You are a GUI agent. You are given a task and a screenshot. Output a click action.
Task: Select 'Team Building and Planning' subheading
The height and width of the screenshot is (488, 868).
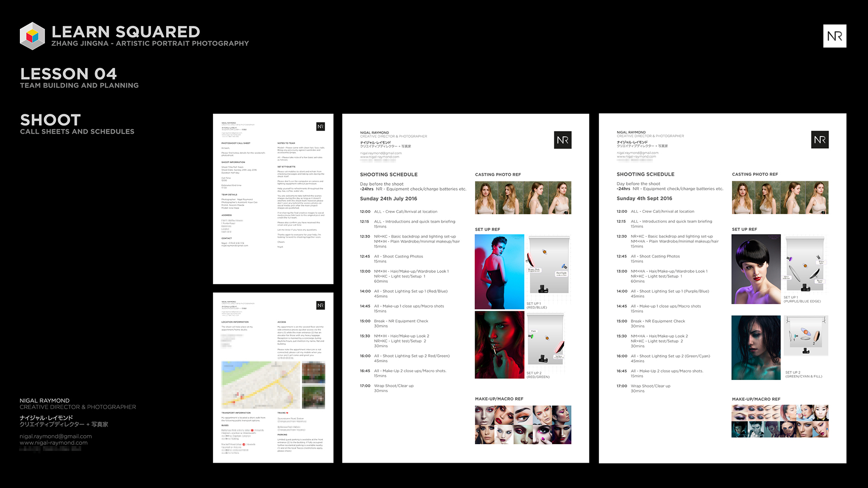(x=79, y=85)
